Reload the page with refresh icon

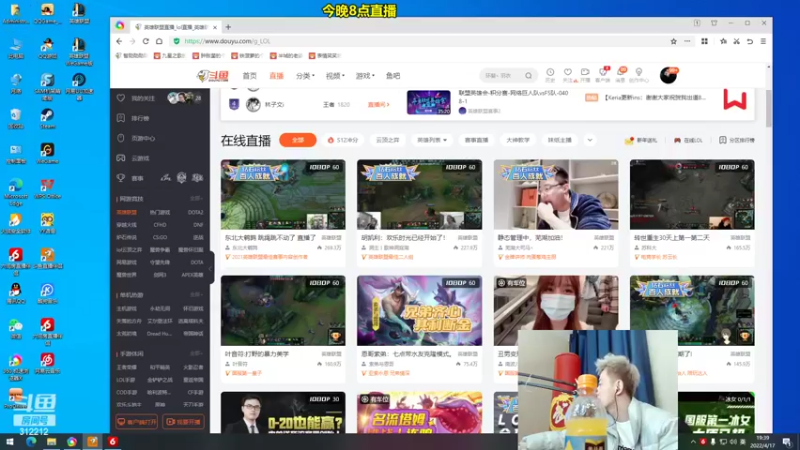(x=146, y=41)
